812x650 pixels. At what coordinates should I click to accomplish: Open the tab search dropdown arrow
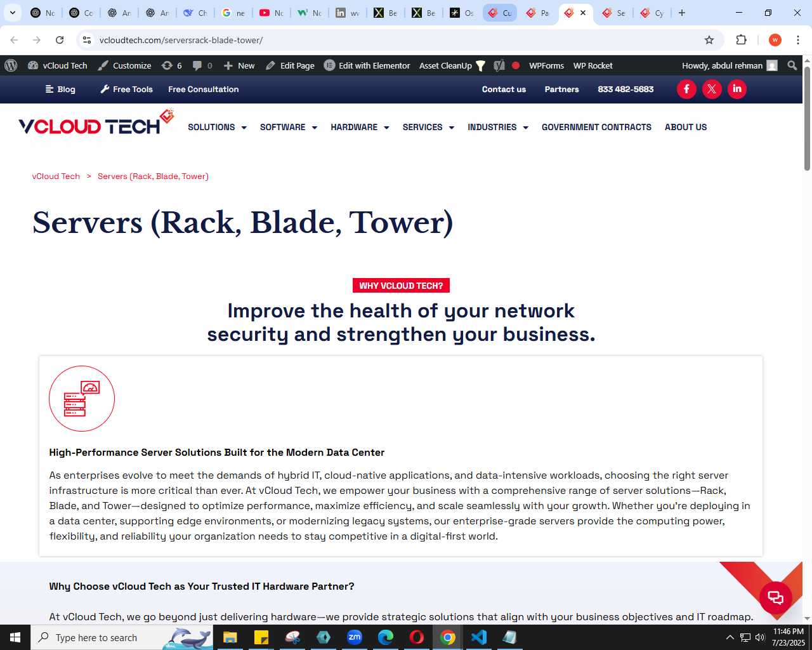point(12,13)
